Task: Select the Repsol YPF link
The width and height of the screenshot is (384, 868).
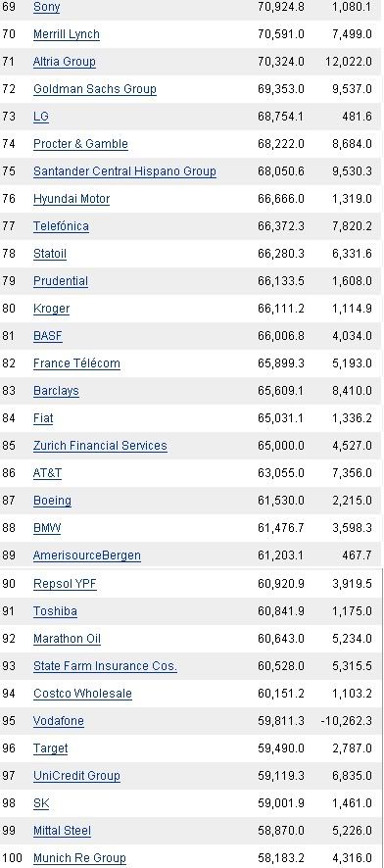Action: click(x=65, y=584)
